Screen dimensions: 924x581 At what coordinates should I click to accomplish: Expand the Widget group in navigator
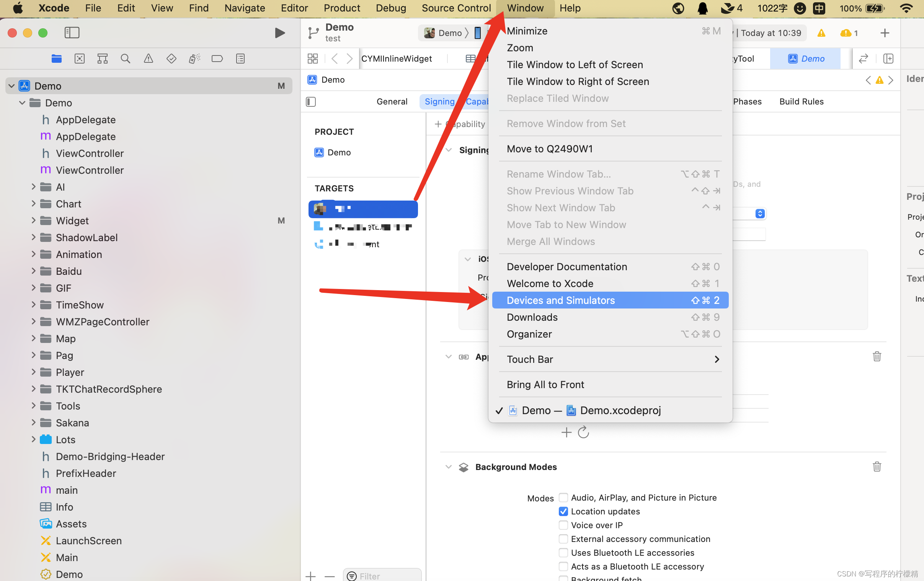click(33, 221)
